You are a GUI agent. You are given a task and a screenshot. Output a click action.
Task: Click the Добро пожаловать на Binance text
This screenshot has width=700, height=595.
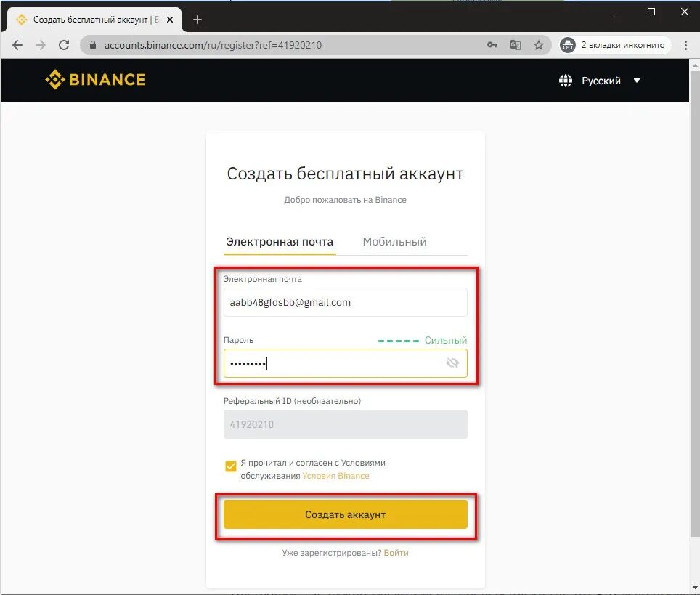(x=345, y=200)
